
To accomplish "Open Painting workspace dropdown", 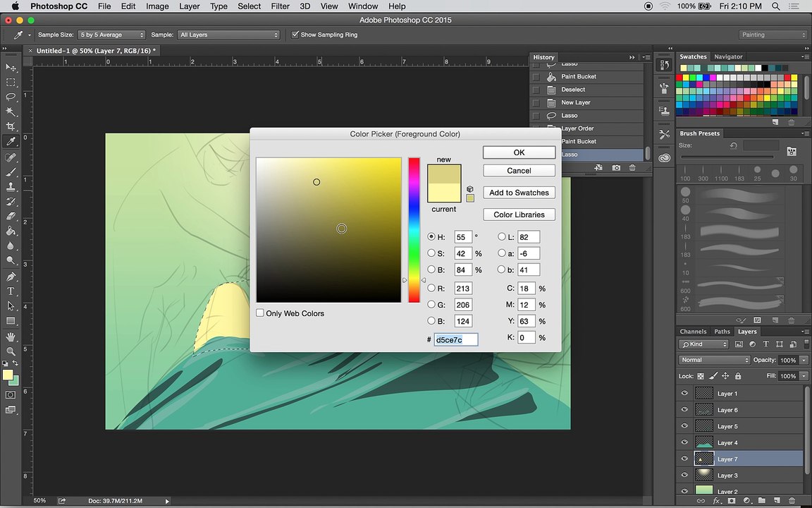I will tap(773, 35).
